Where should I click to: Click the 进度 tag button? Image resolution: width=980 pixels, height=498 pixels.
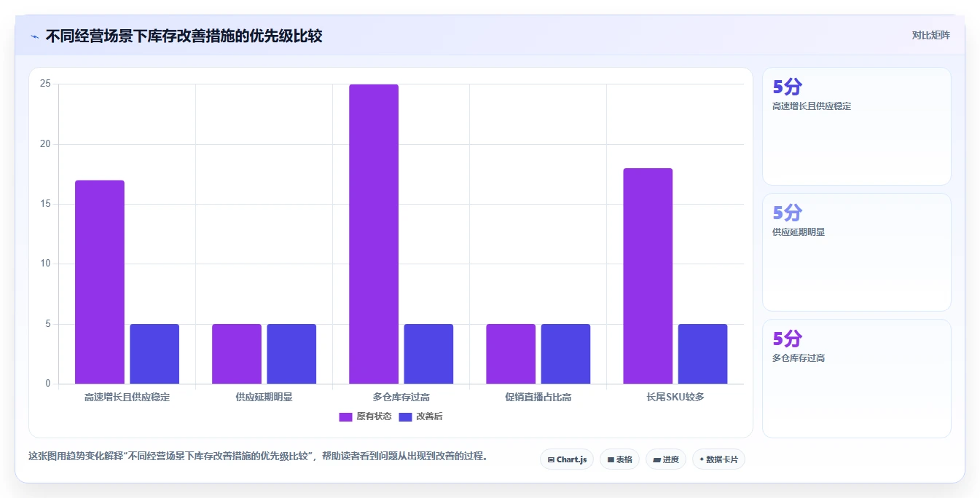(x=666, y=459)
